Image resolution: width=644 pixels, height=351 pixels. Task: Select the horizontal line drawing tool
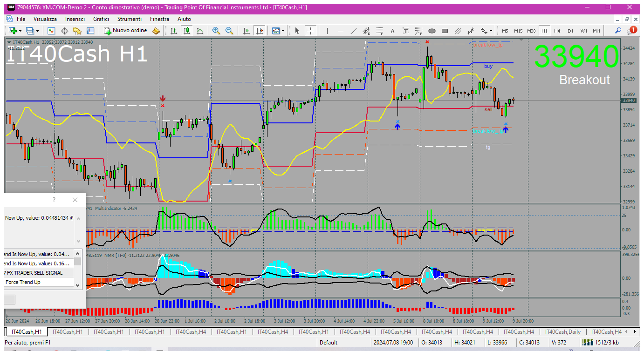click(341, 31)
